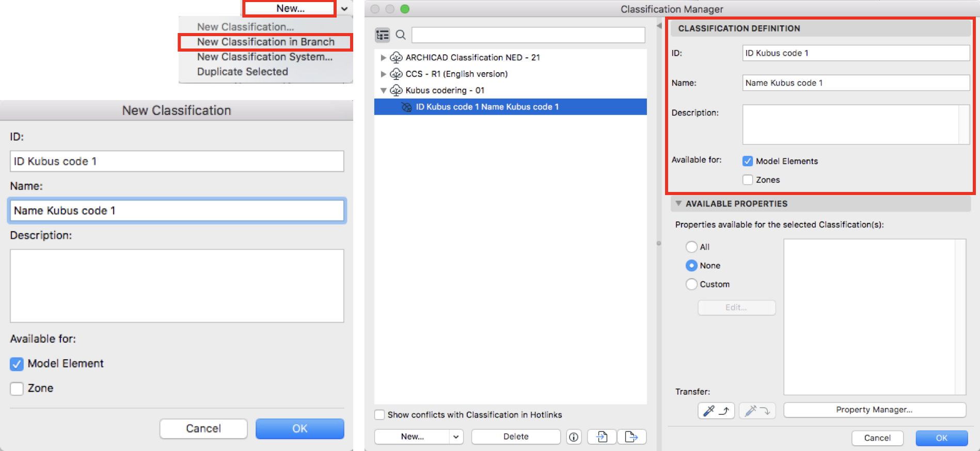Click the green window zoom button

pos(405,9)
